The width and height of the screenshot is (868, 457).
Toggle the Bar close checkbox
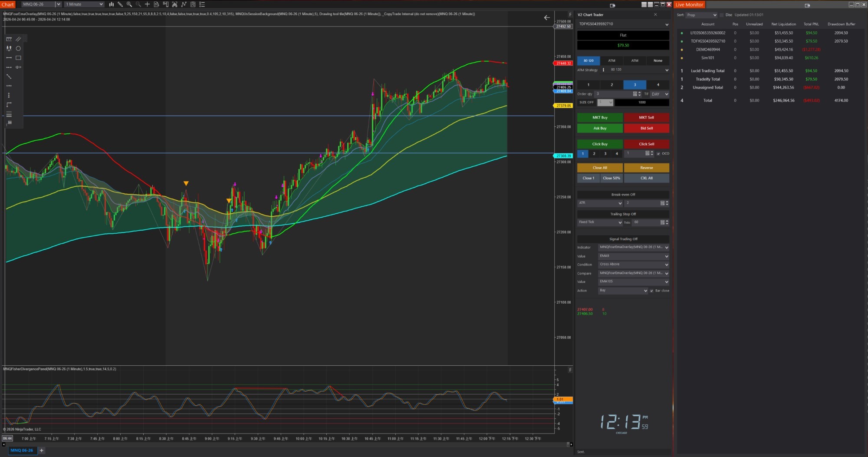[652, 291]
